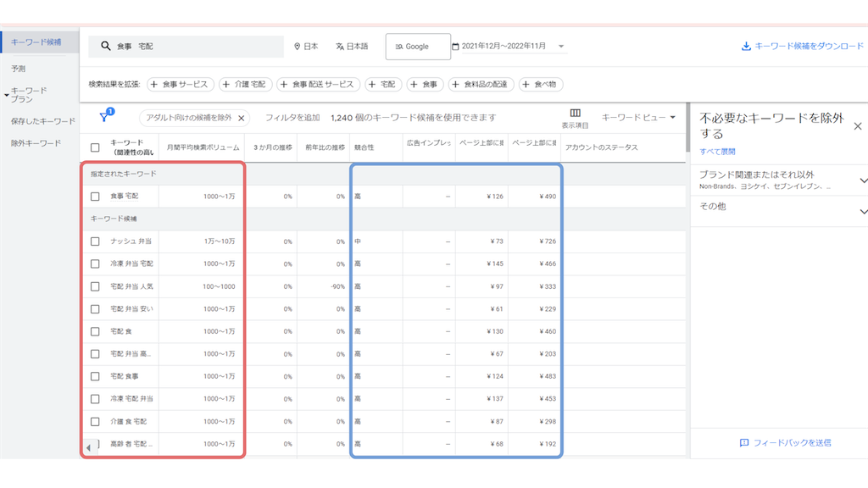
Task: Open the Google search network selector
Action: pyautogui.click(x=418, y=47)
